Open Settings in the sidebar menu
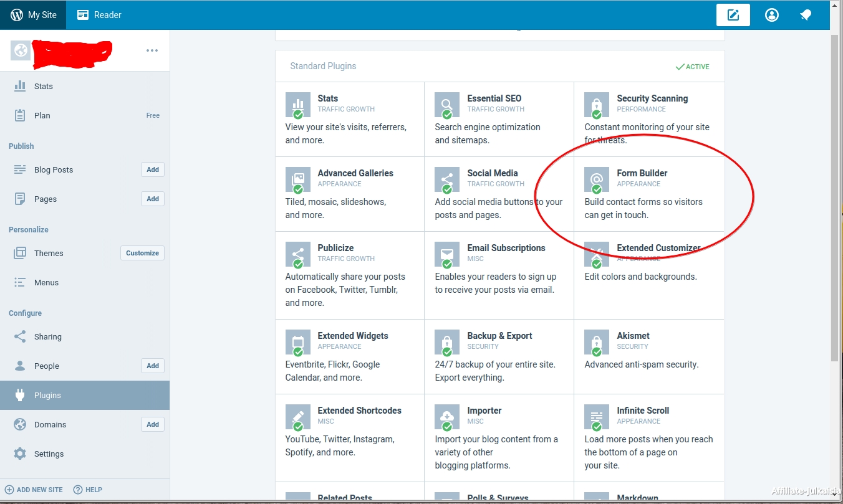The width and height of the screenshot is (843, 504). tap(49, 454)
